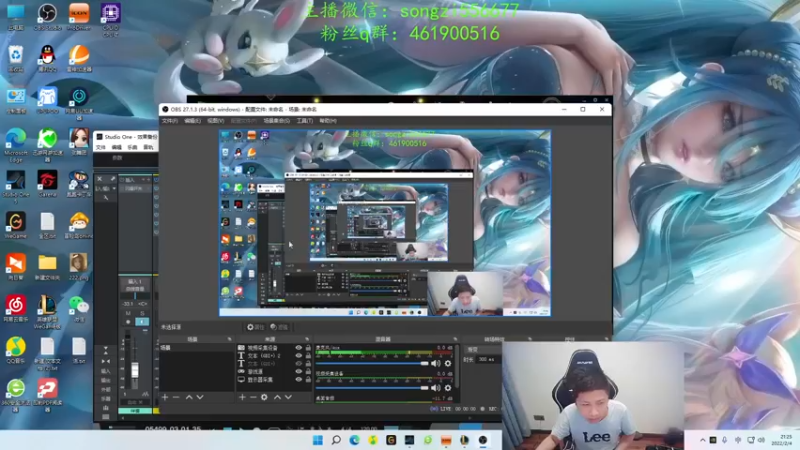Toggle Mute (M) on Studio One channel
The width and height of the screenshot is (800, 450).
pyautogui.click(x=128, y=313)
